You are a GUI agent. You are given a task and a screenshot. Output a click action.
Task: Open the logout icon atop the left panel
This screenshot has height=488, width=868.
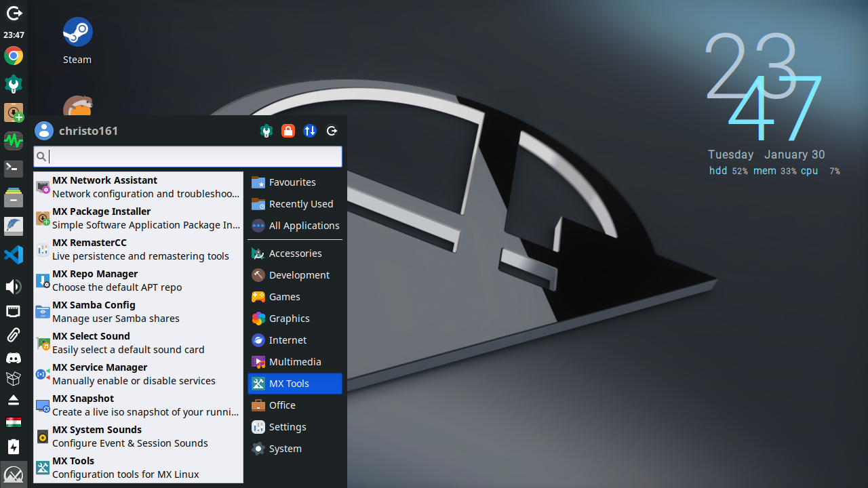[14, 12]
